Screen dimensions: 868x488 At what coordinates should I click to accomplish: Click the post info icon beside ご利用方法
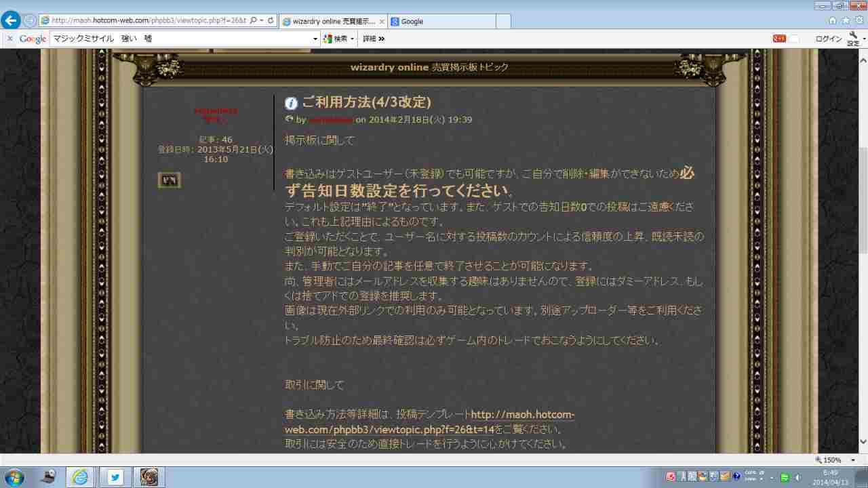pyautogui.click(x=292, y=103)
